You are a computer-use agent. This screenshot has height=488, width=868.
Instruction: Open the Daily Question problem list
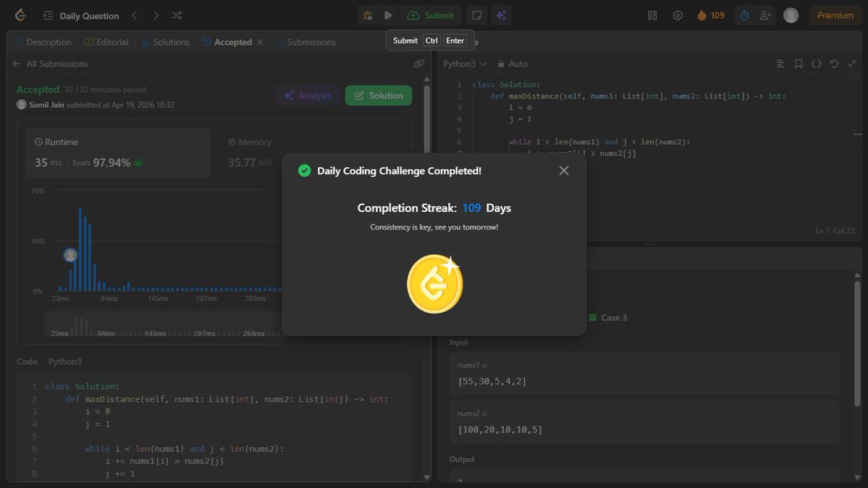coord(81,15)
